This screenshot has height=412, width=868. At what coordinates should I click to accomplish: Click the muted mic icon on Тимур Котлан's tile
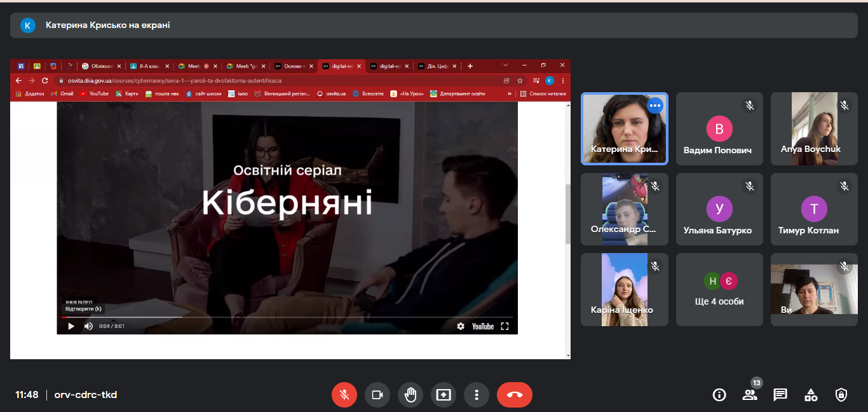pyautogui.click(x=844, y=186)
